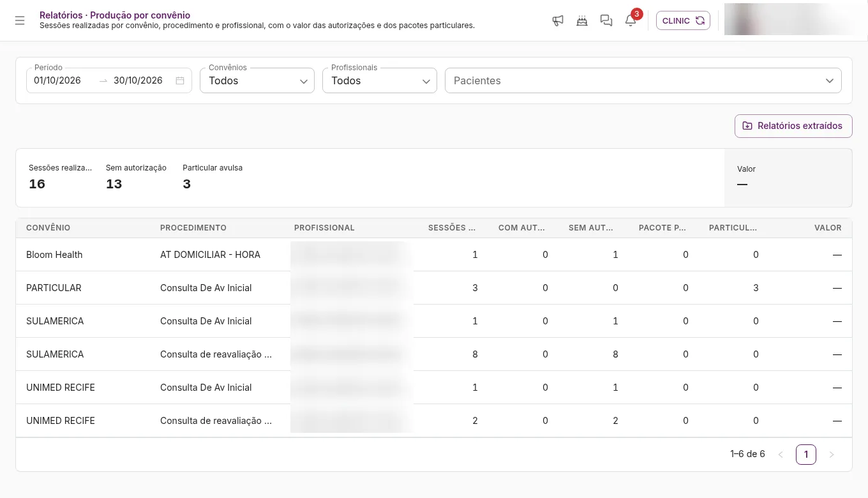Click the Particular avulsa count 3
Viewport: 868px width, 498px height.
click(x=187, y=184)
